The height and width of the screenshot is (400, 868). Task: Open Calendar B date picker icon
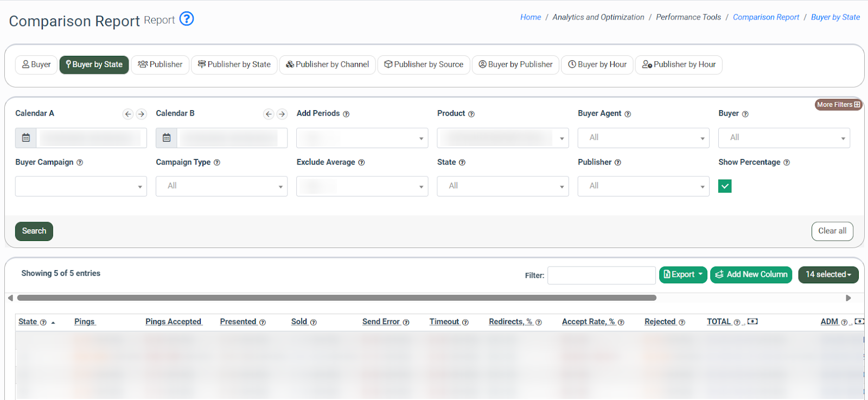pyautogui.click(x=167, y=138)
